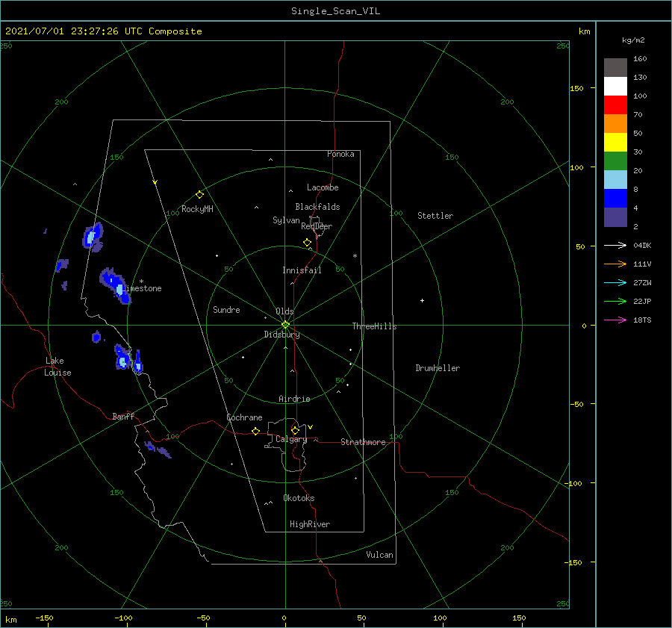The height and width of the screenshot is (628, 672).
Task: Click the Sylvan label on the map
Action: 286,220
